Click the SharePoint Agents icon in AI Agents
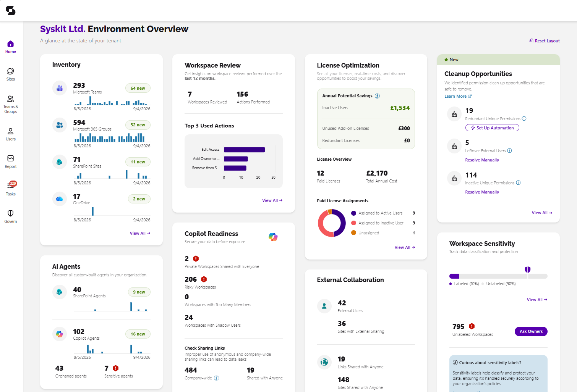This screenshot has width=577, height=392. (60, 292)
